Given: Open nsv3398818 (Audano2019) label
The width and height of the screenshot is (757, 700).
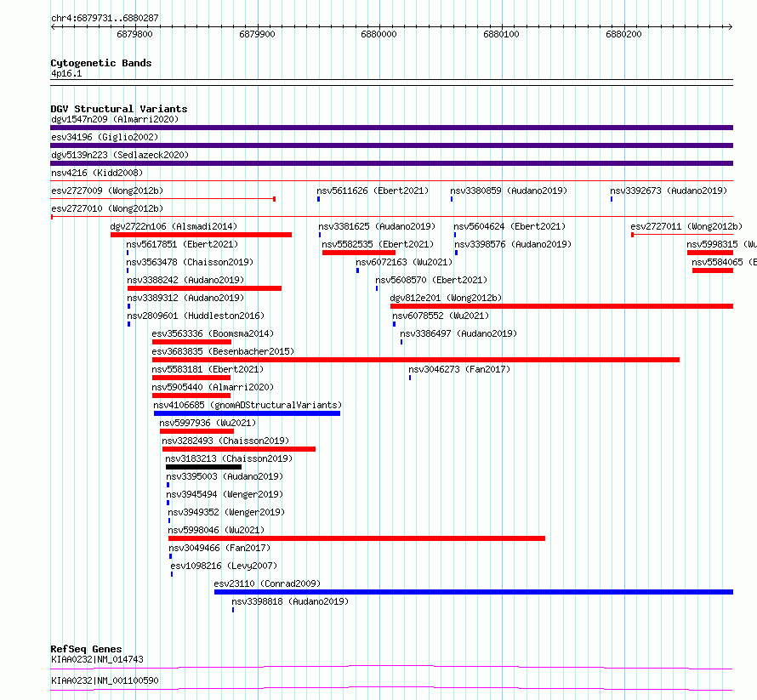Looking at the screenshot, I should (290, 601).
